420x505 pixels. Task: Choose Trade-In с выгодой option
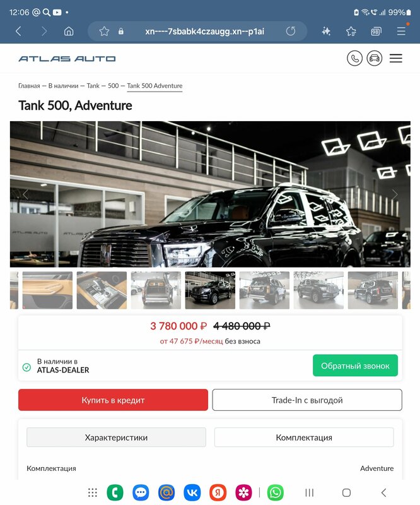[x=307, y=400]
